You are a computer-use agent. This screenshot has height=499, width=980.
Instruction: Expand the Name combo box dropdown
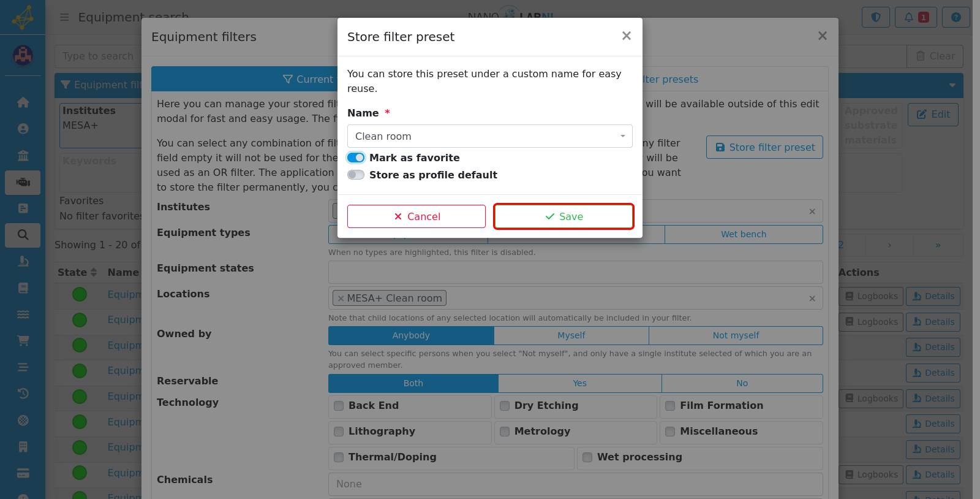[x=490, y=136]
